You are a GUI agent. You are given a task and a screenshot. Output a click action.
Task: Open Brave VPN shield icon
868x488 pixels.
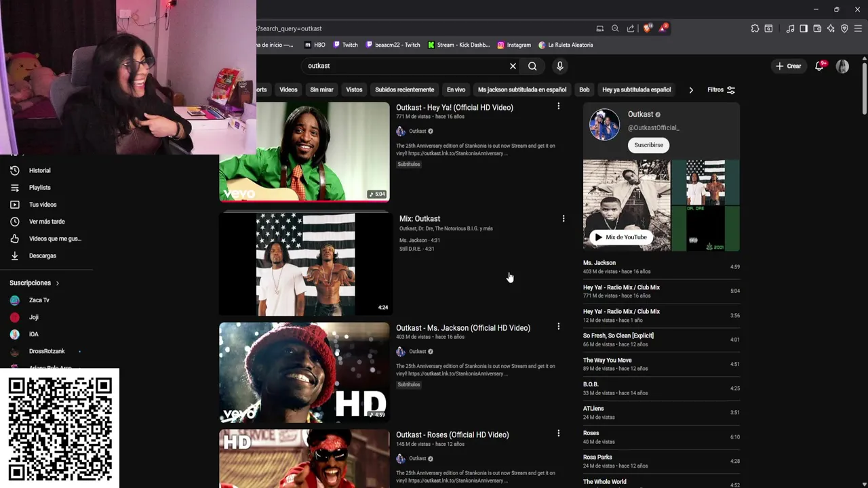point(844,28)
